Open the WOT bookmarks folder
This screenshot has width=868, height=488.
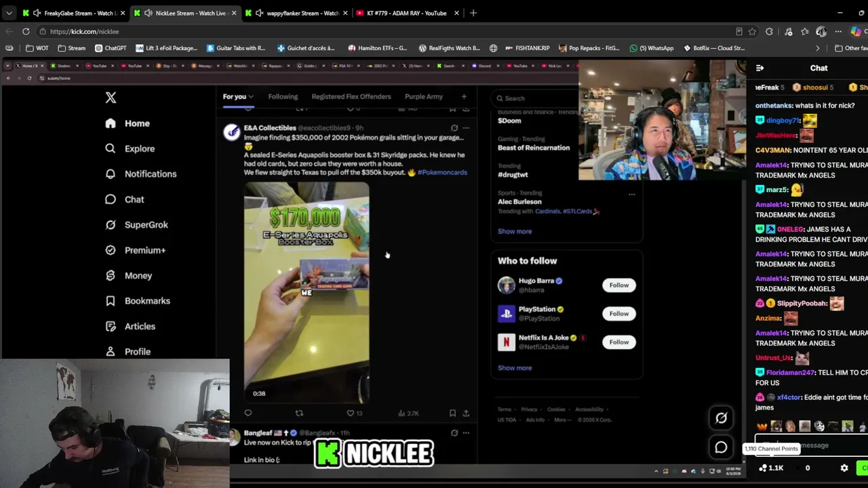pos(37,48)
